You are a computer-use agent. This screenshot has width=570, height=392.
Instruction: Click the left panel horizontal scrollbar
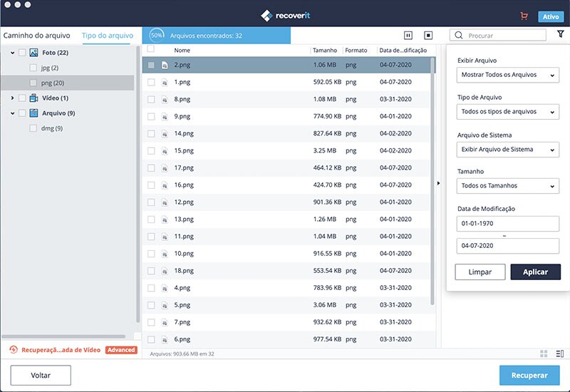(63, 336)
